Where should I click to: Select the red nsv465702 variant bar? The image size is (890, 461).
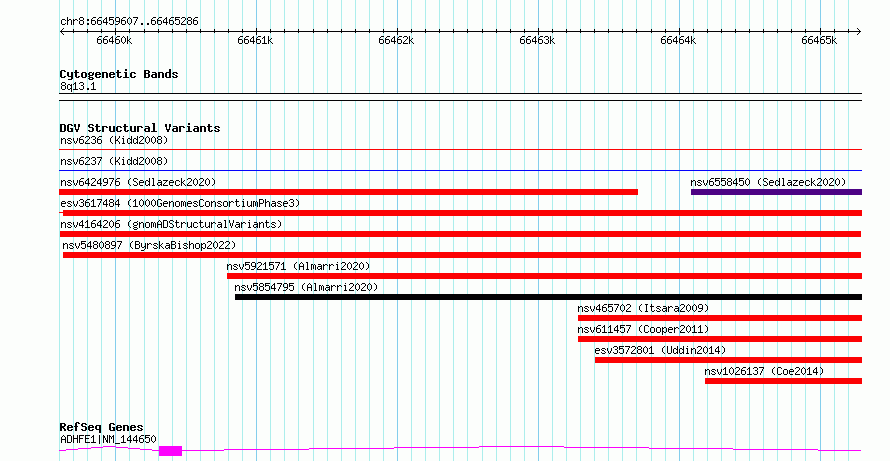pyautogui.click(x=720, y=318)
